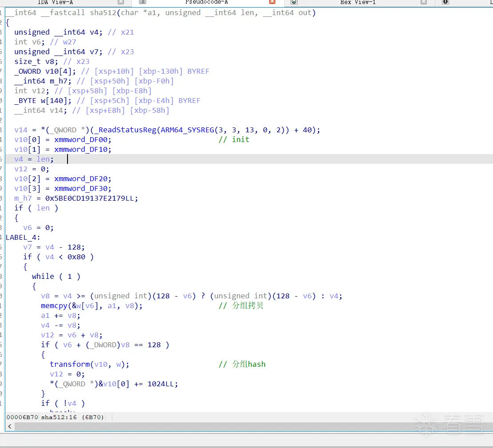
Task: Click the 'v6 = 0;' assignment
Action: 38,228
